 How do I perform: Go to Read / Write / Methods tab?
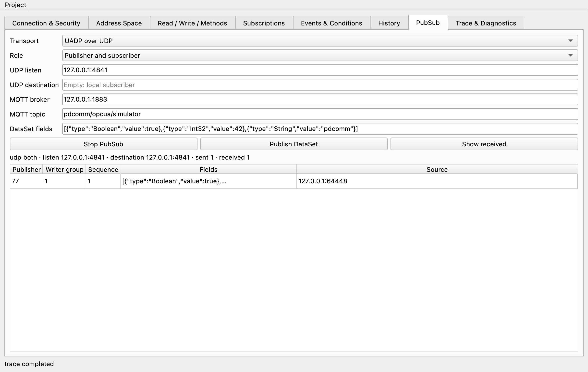point(193,23)
